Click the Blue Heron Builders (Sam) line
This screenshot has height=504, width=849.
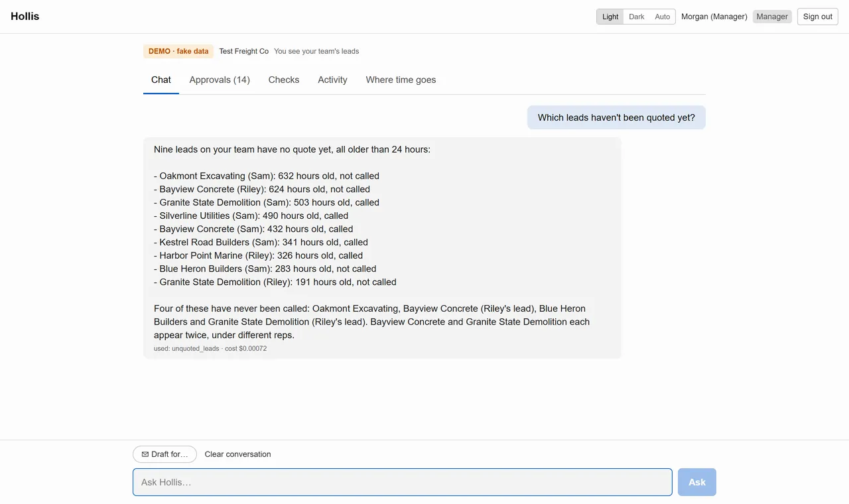click(265, 269)
